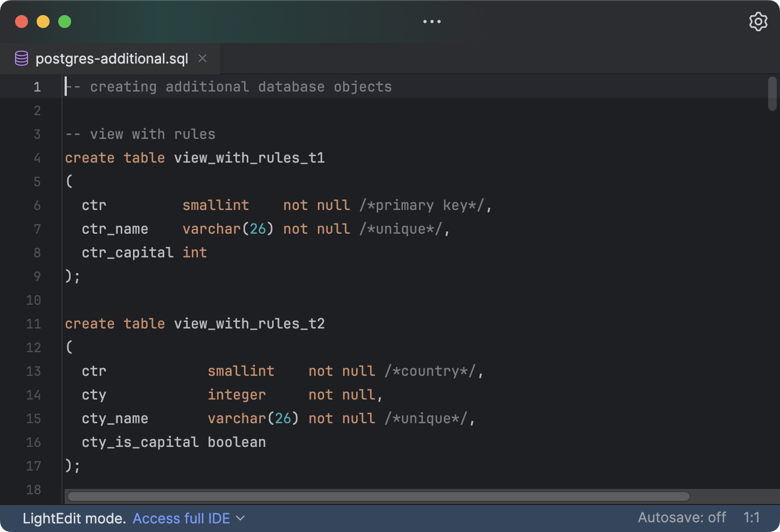Click the 'boolean' type keyword
Viewport: 780px width, 532px height.
(237, 442)
